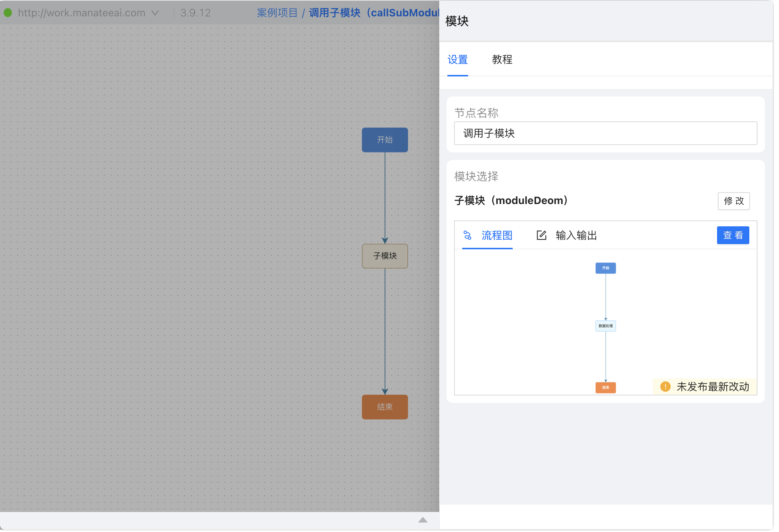
Task: Click the green connection status dot
Action: pyautogui.click(x=8, y=13)
